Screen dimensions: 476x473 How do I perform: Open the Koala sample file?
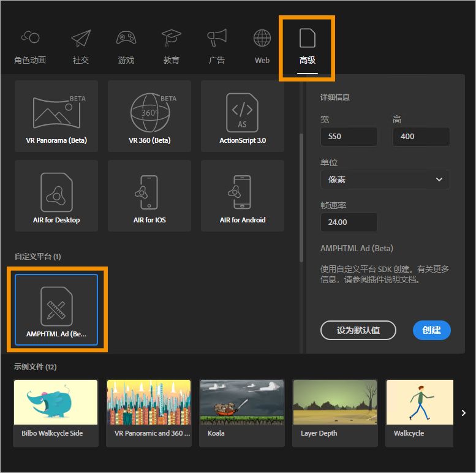coord(242,413)
